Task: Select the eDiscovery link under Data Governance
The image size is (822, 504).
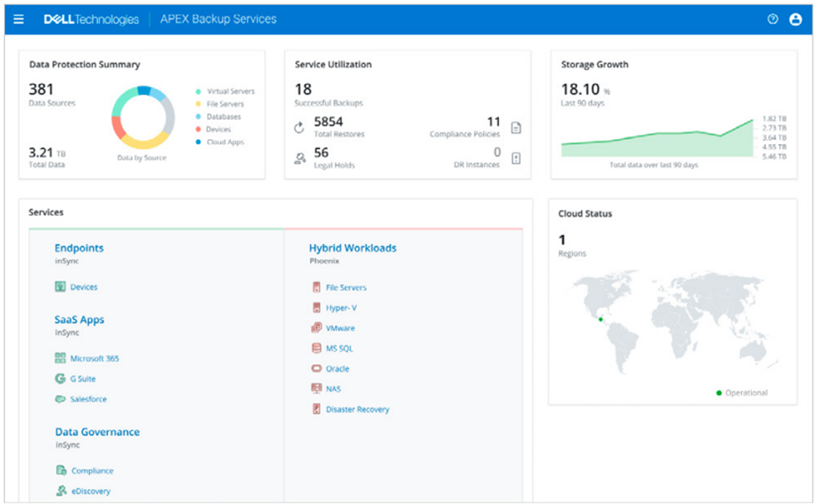Action: [90, 491]
